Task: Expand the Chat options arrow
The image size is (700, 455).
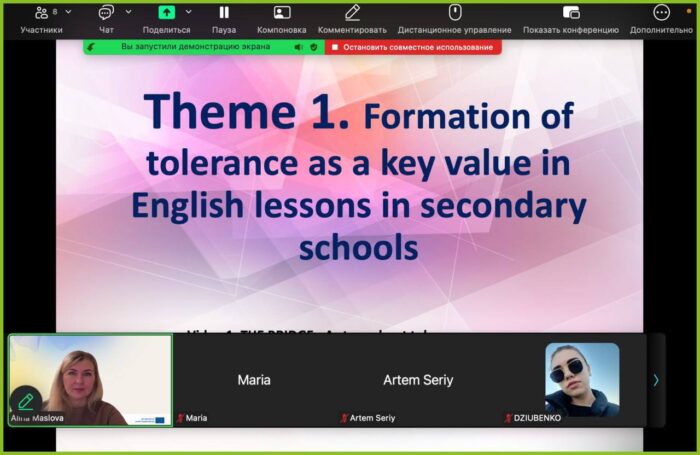Action: [128, 12]
